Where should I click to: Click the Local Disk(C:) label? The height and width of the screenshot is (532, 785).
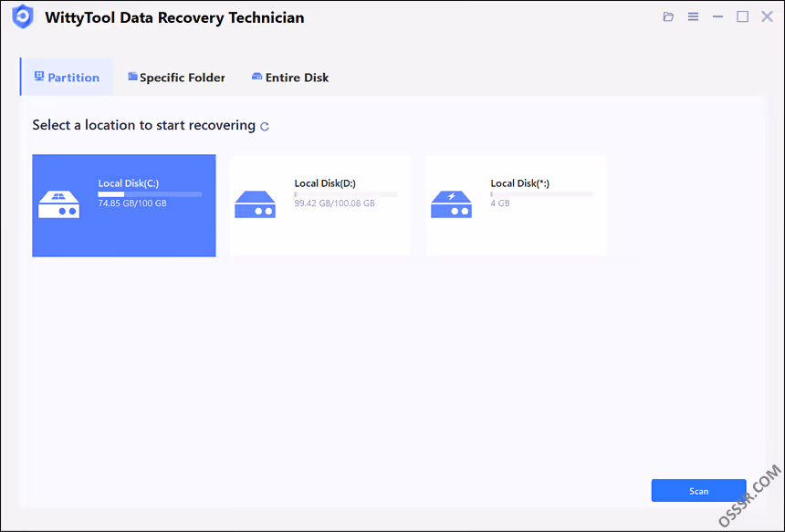pos(129,183)
